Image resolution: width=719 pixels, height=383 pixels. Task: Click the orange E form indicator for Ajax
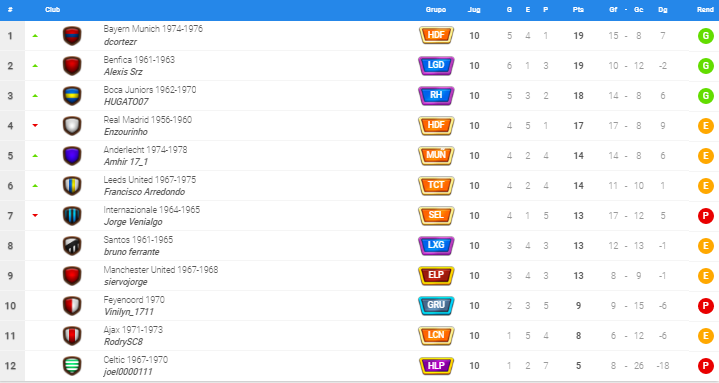click(706, 336)
